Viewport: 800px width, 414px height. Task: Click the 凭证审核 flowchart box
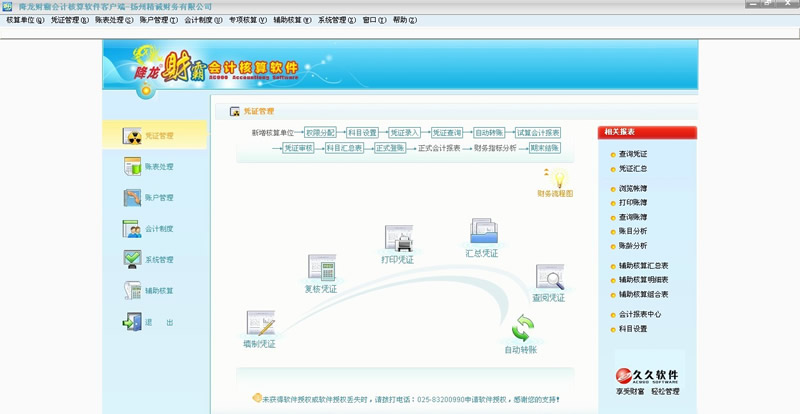(x=298, y=148)
